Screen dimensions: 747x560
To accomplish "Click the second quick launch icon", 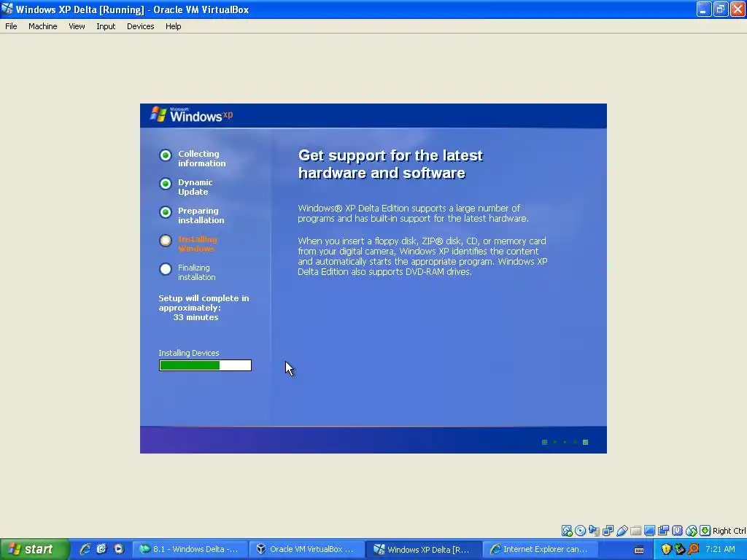I will point(101,549).
